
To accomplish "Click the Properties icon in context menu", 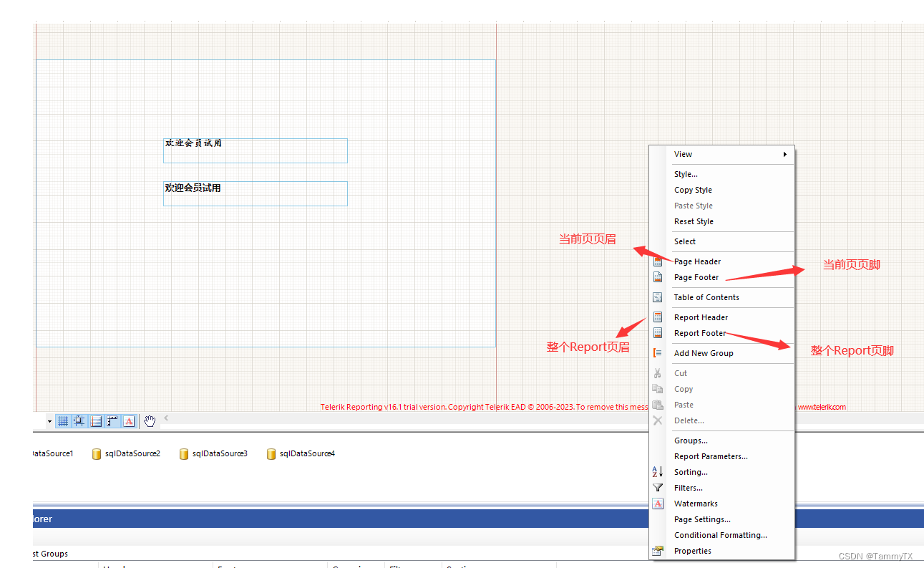I will click(658, 551).
